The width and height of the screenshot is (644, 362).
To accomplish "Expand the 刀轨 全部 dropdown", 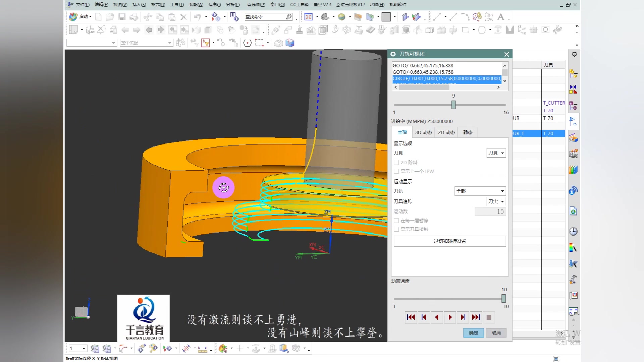I will [x=480, y=191].
